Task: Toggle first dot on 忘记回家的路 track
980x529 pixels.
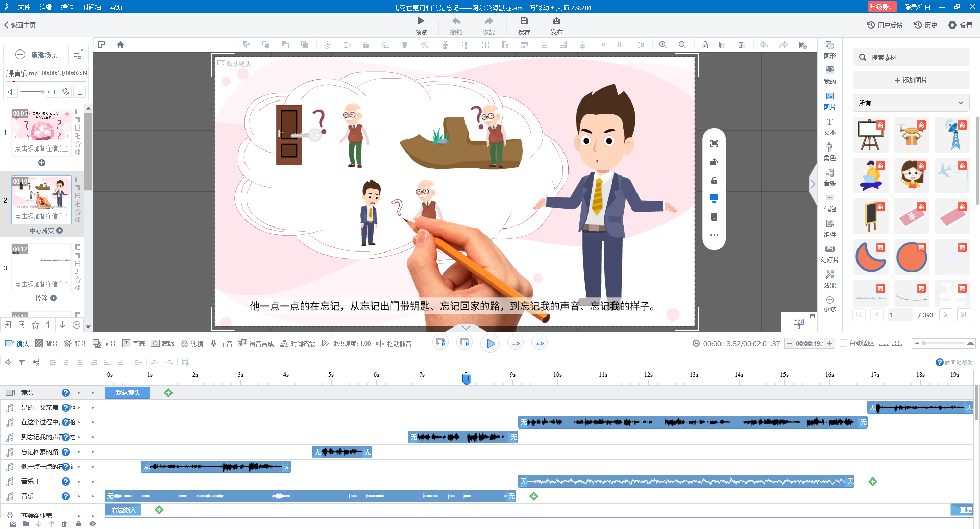Action: [79, 452]
